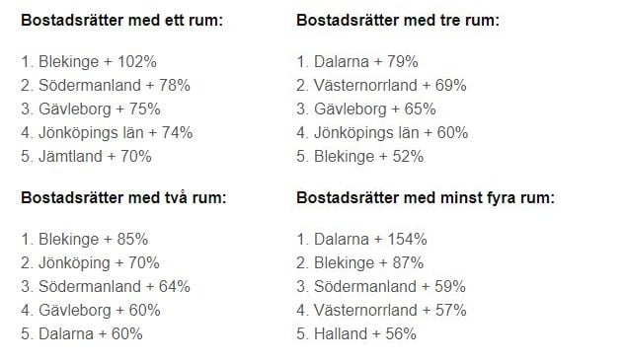Click 'Blekinge + 87%' list item

[359, 263]
